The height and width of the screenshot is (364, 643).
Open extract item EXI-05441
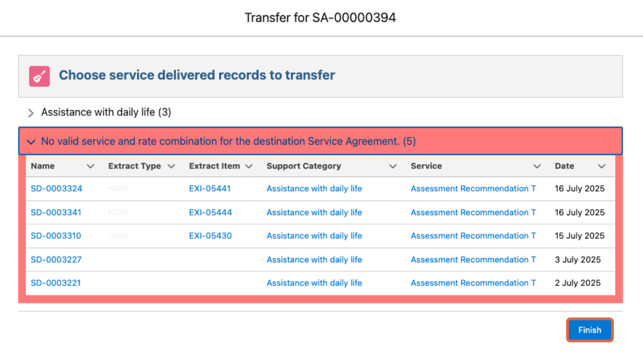point(210,189)
